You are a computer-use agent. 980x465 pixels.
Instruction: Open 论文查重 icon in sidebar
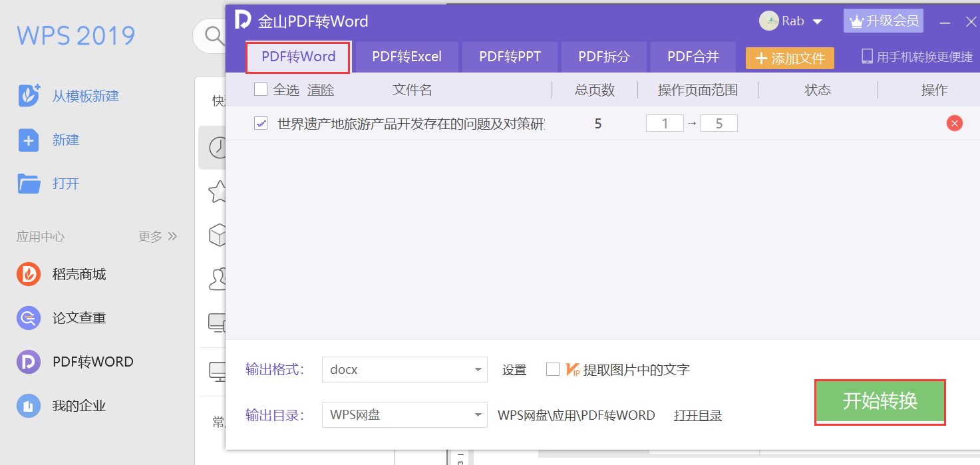[x=29, y=318]
